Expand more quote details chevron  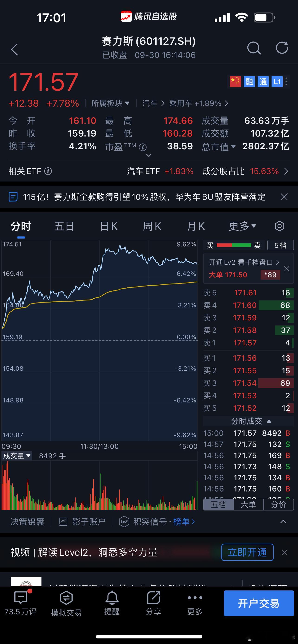tap(149, 155)
